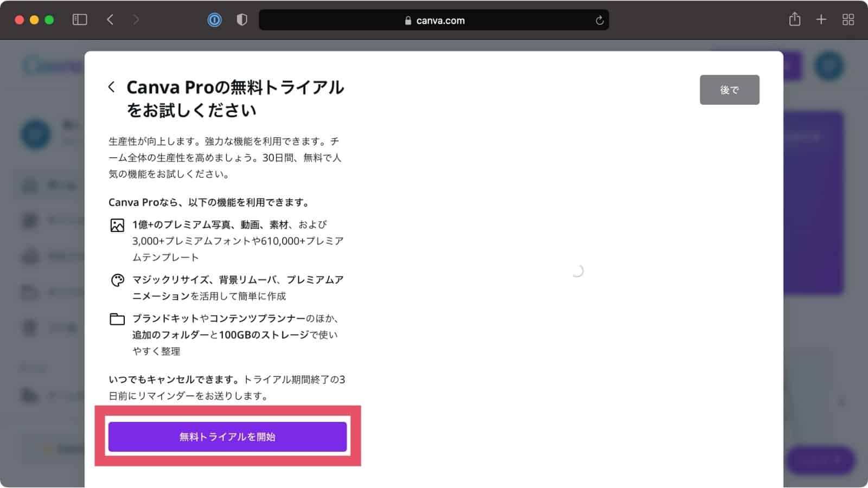Click the text いつでもキャンセルできます
This screenshot has width=868, height=488.
173,380
